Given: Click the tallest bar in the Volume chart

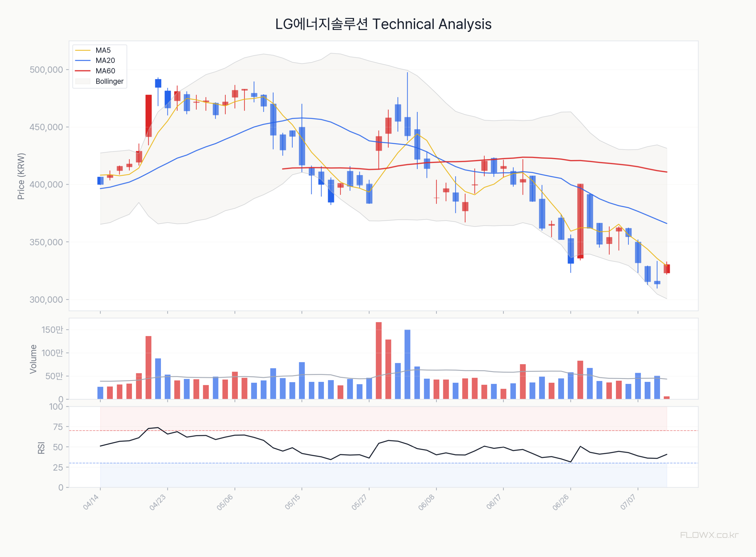Looking at the screenshot, I should pyautogui.click(x=379, y=361).
